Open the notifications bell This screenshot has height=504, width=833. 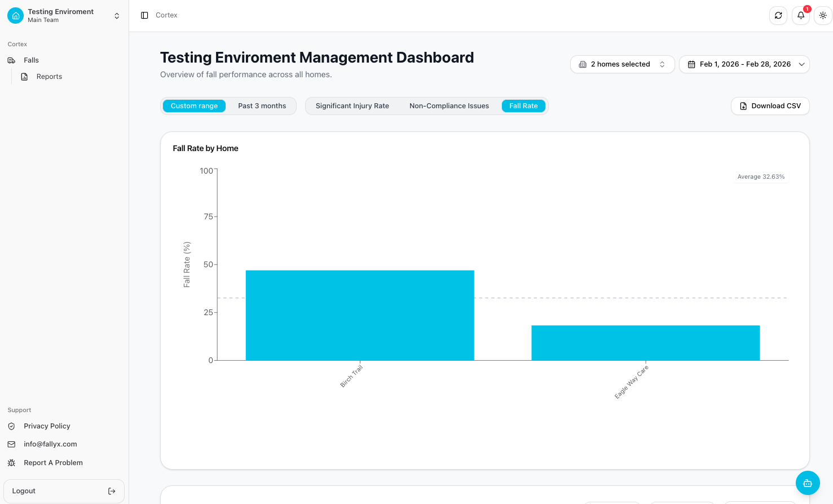coord(801,16)
